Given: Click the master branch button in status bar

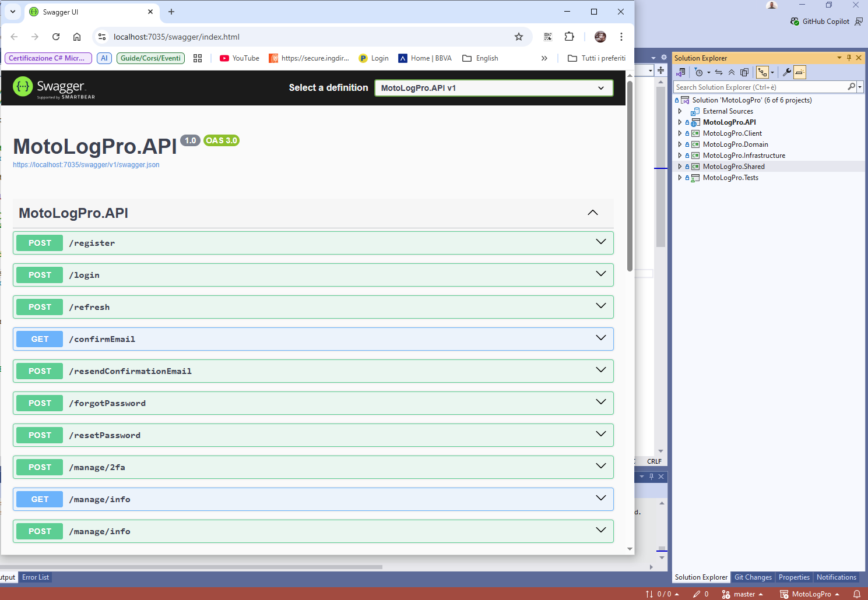Looking at the screenshot, I should coord(743,594).
